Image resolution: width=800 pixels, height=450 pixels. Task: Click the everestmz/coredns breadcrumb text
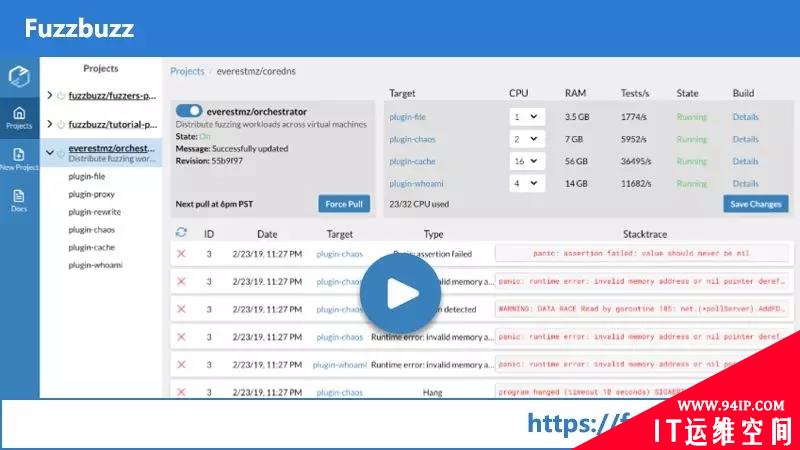(x=256, y=71)
